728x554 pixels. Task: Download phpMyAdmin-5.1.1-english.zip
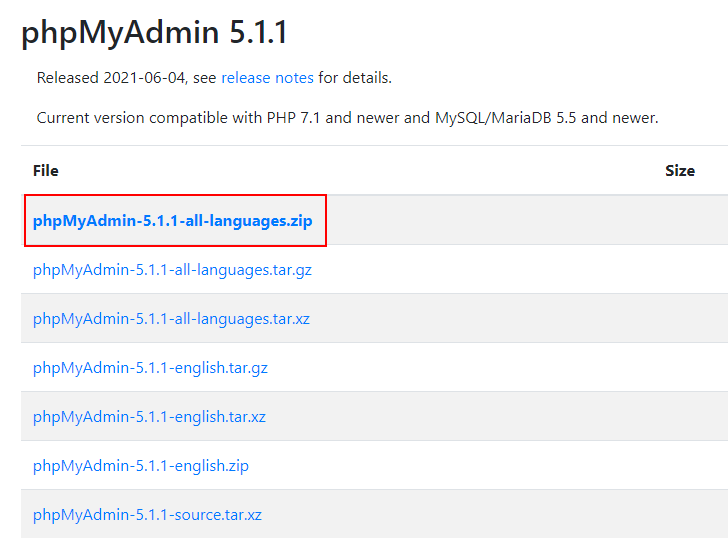click(141, 466)
